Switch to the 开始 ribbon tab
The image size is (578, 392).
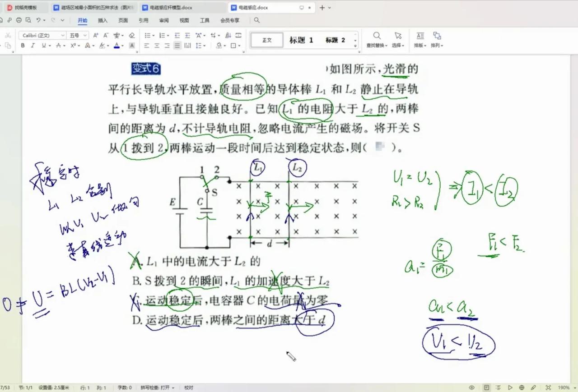82,20
